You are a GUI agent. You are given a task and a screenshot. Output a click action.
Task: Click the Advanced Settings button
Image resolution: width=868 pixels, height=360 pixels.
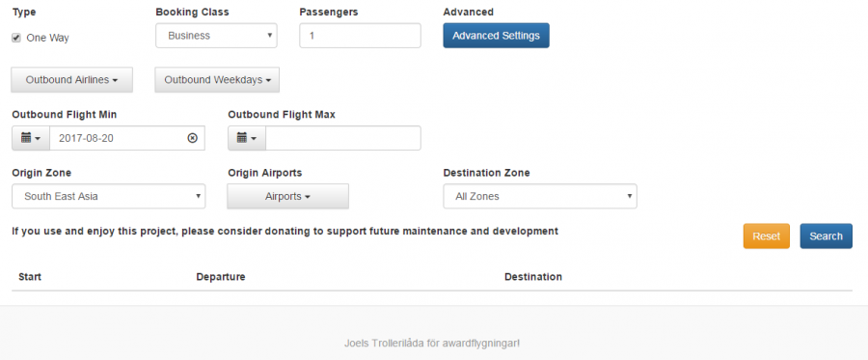(x=496, y=36)
